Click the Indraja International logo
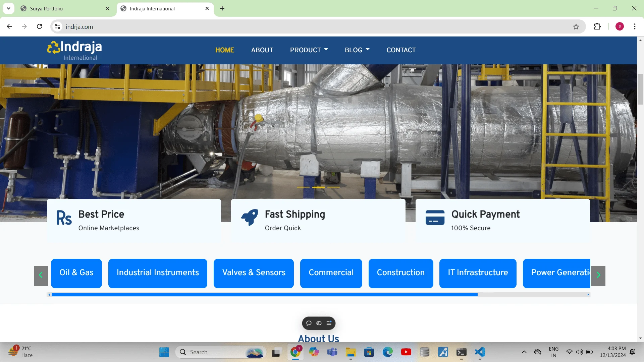The image size is (644, 362). pos(74,50)
